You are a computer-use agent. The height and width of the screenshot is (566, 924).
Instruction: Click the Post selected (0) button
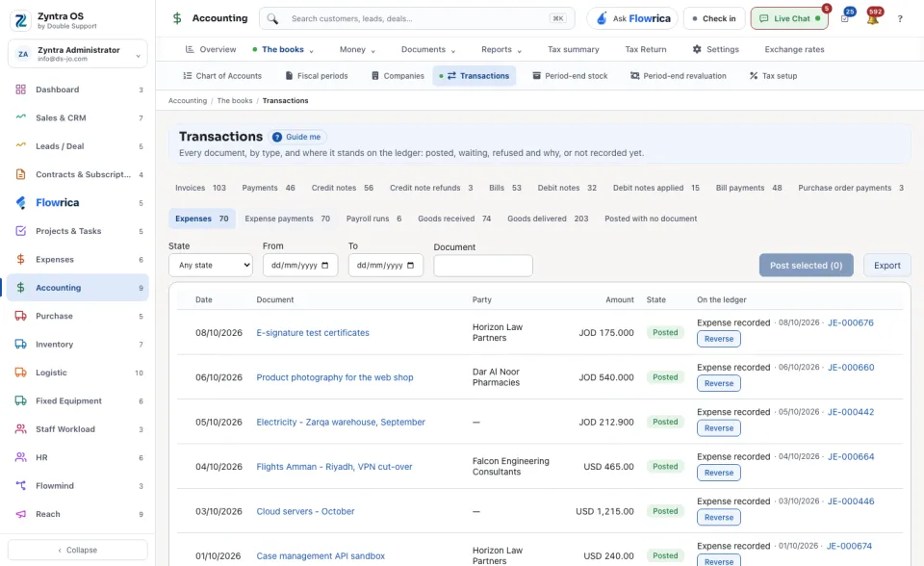coord(807,266)
